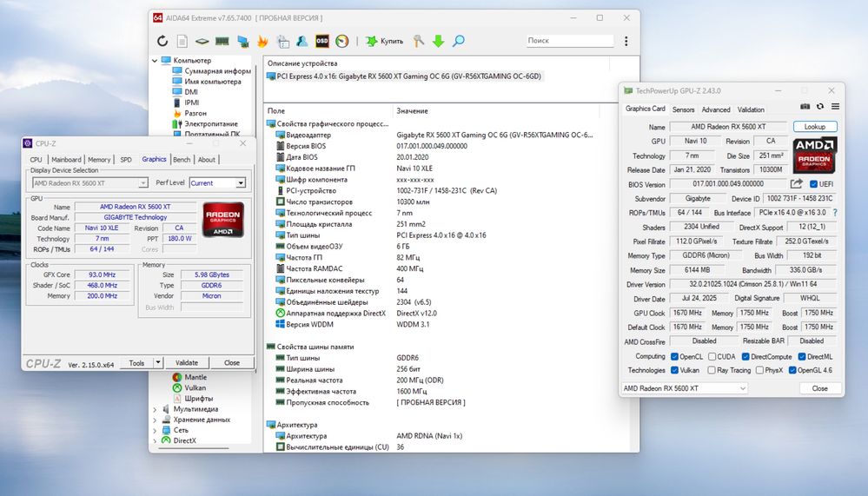Click the RAM memory module toolbar icon
Screen dimensions: 868x496
pyautogui.click(x=222, y=41)
